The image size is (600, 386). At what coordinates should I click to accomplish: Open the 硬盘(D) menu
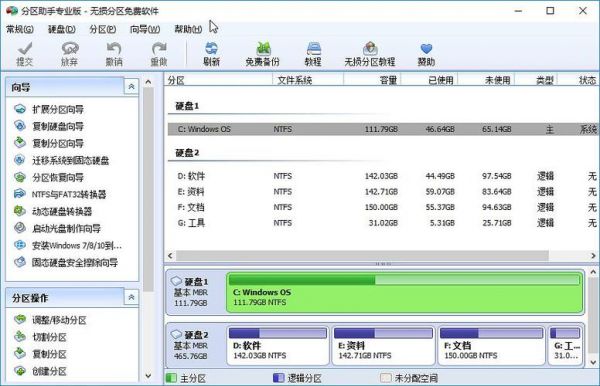coord(62,29)
